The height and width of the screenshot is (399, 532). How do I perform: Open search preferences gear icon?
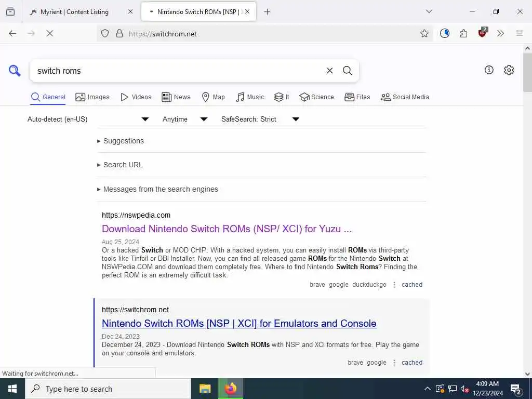tap(509, 70)
